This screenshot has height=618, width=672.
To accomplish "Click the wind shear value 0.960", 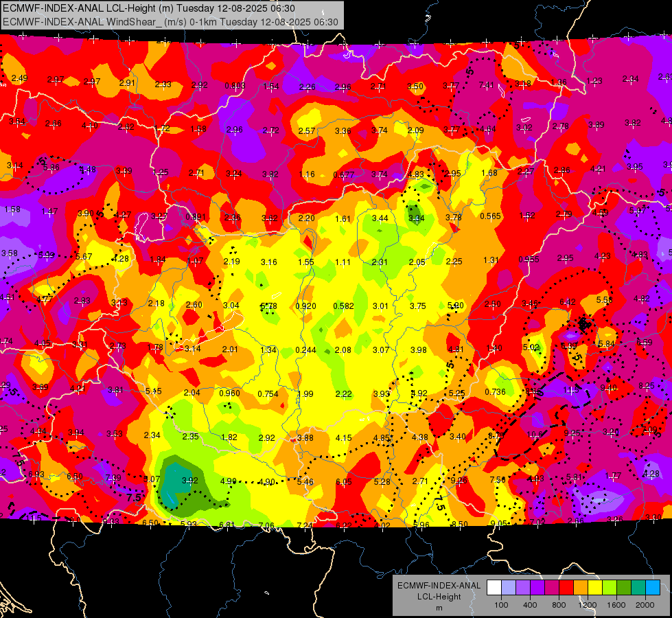I will click(230, 393).
